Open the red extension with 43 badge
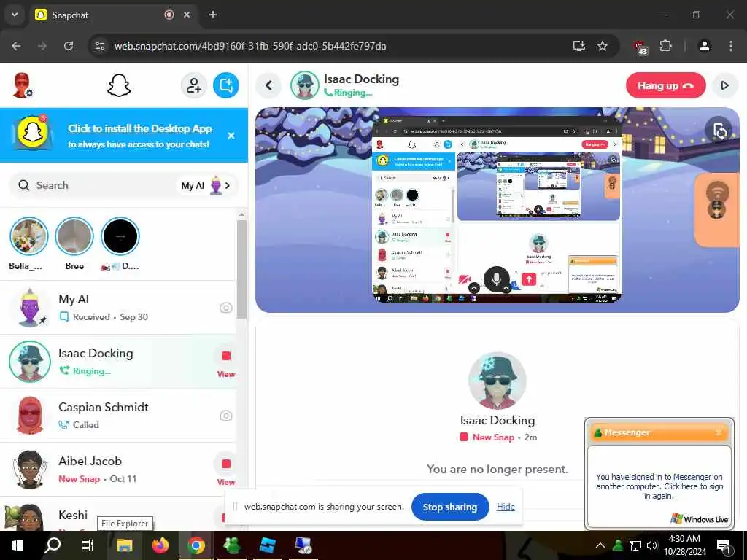The height and width of the screenshot is (560, 747). (640, 47)
